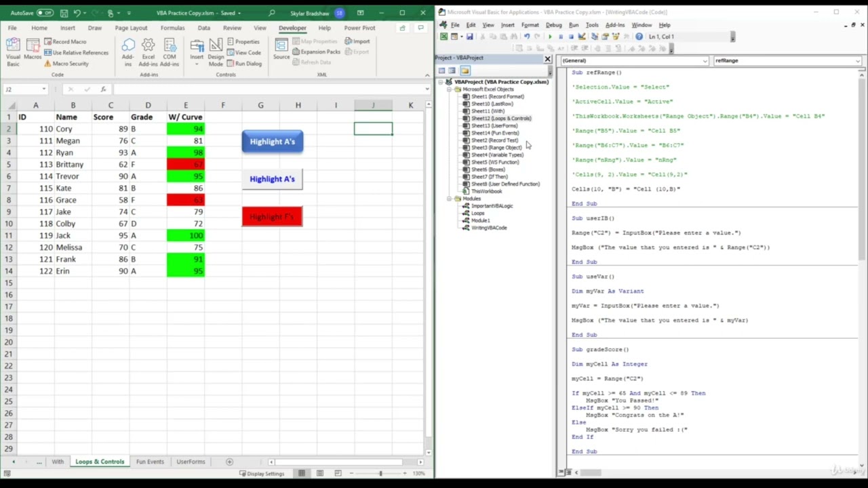
Task: Select Normal view button in Excel status bar
Action: [302, 473]
